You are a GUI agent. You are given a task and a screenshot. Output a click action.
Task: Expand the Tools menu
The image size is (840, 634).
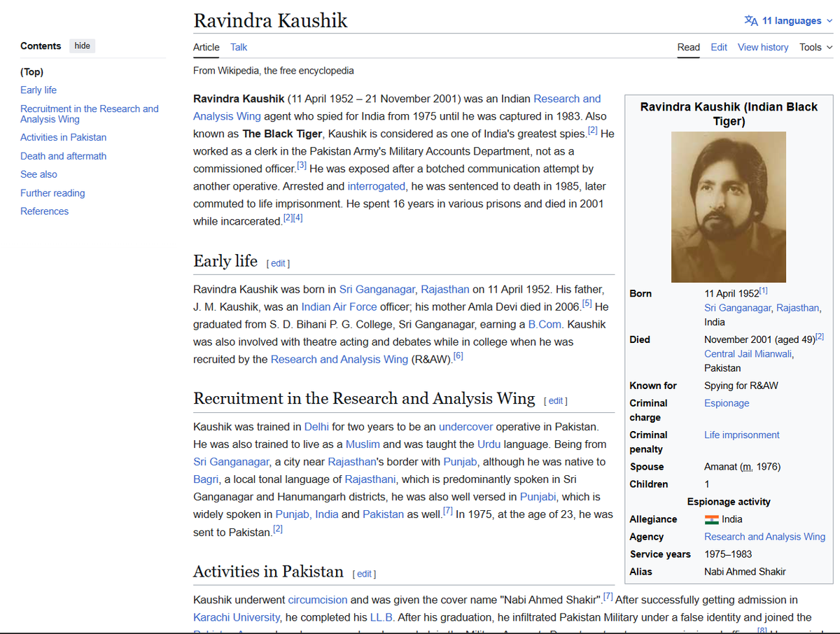pyautogui.click(x=816, y=48)
